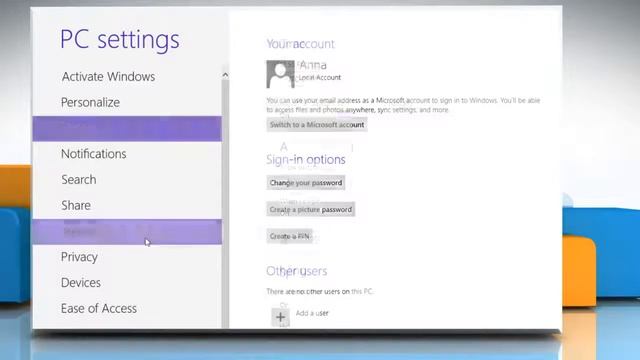Viewport: 640px width, 360px height.
Task: Click Anna's account picture
Action: pyautogui.click(x=280, y=74)
